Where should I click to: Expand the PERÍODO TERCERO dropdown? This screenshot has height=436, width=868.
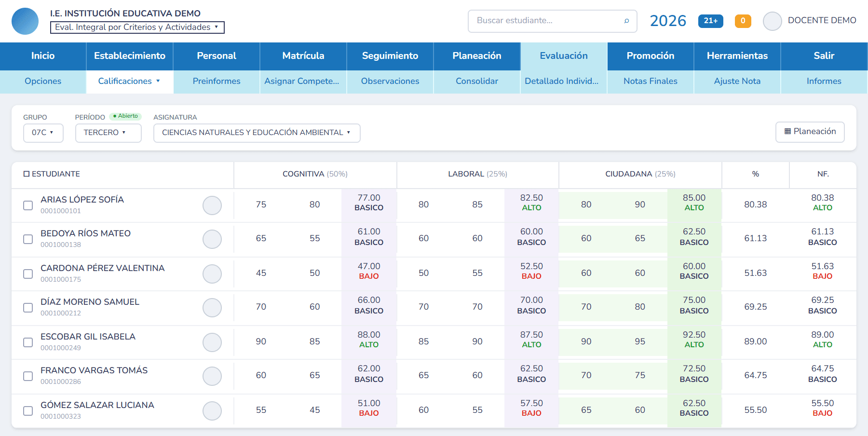click(108, 133)
